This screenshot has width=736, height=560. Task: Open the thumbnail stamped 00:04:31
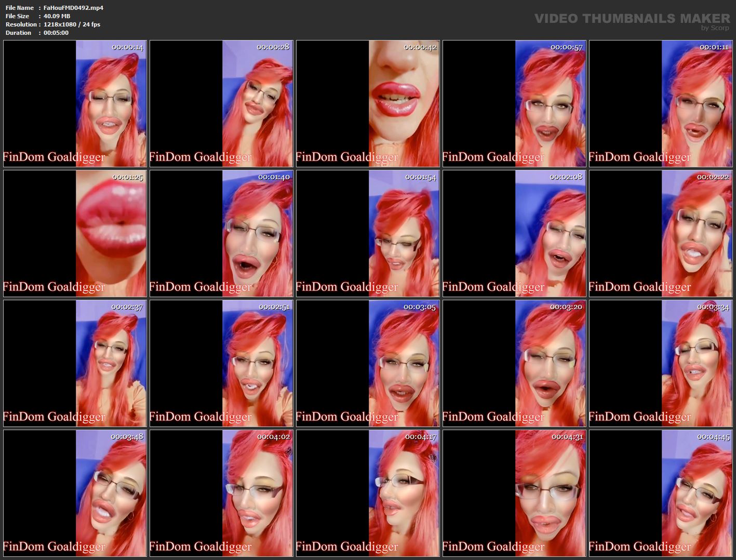coord(515,494)
